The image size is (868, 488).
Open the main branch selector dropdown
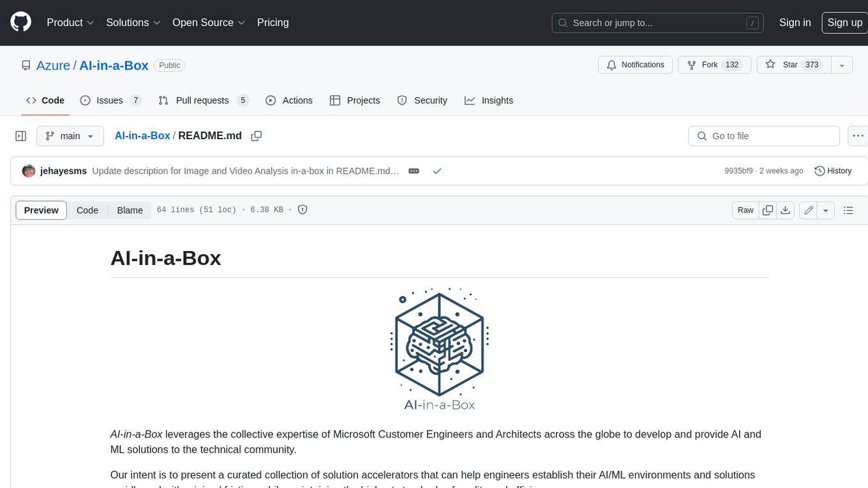(70, 136)
